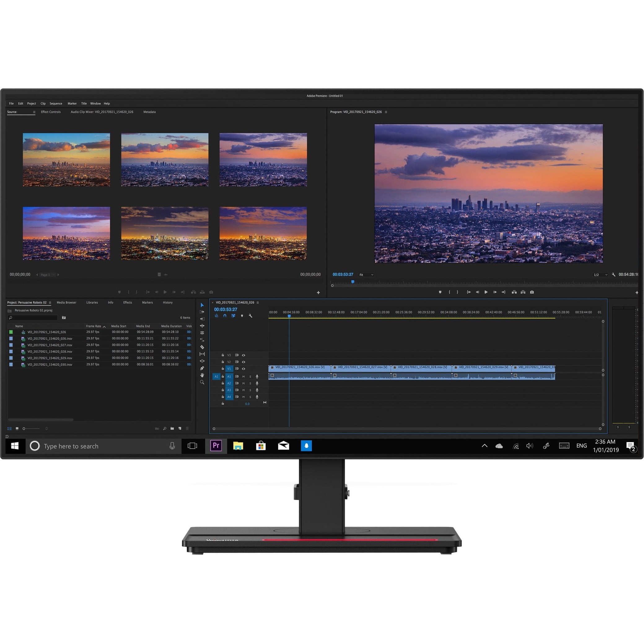Open the timeline panel menu
Viewport: 644px width, 644px height.
click(258, 303)
